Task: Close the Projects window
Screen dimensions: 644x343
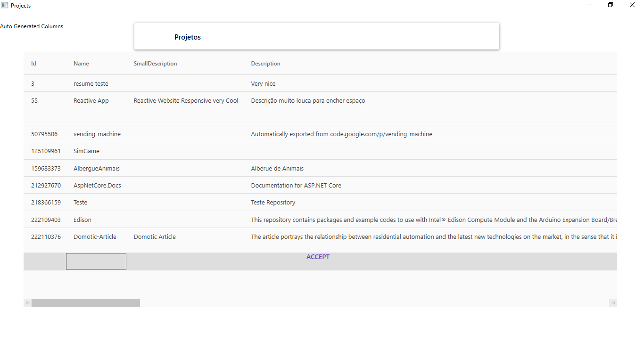Action: (x=632, y=5)
